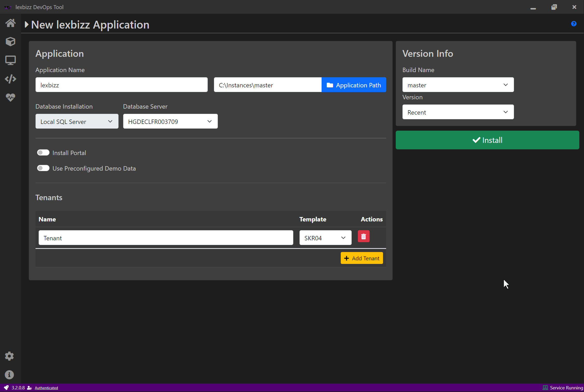Open the heartbeat health sidebar icon
The image size is (584, 392).
click(x=10, y=97)
